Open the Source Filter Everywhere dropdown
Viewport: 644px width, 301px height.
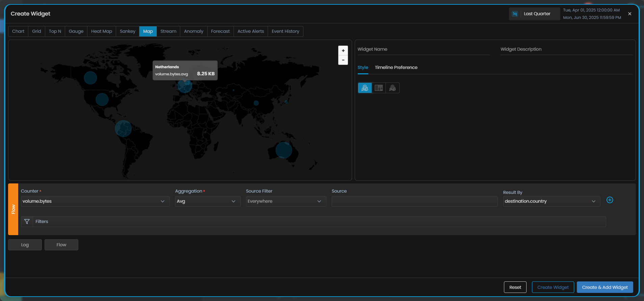(x=286, y=201)
